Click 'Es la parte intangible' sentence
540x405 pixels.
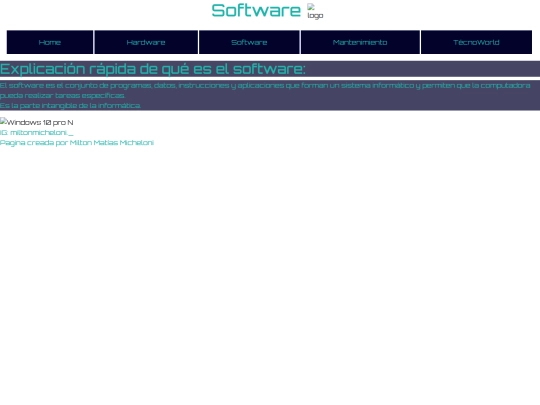70,105
